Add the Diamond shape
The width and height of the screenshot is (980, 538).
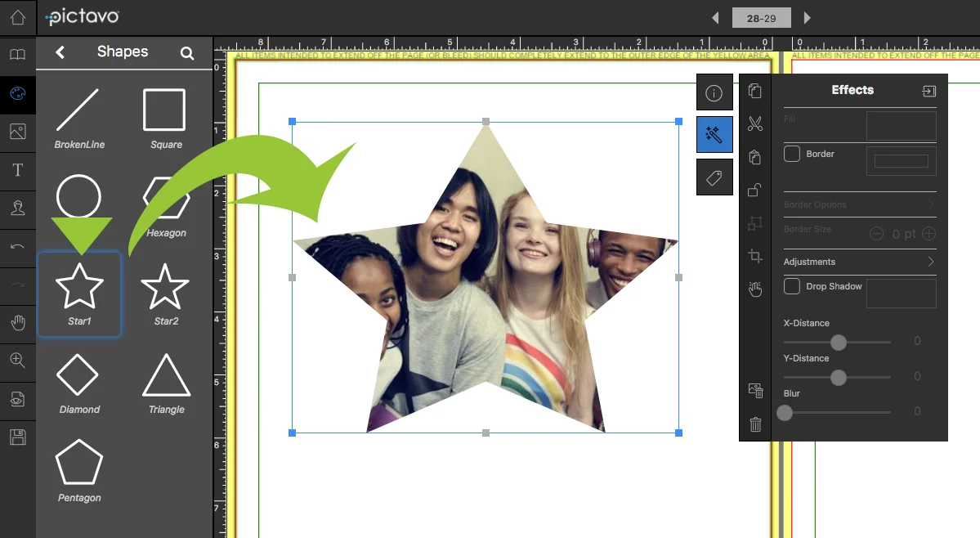coord(78,383)
